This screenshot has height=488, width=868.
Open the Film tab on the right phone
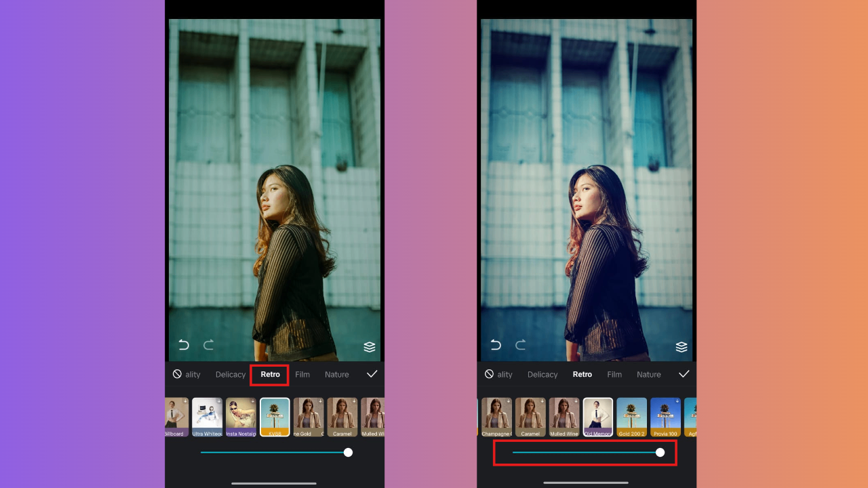(x=614, y=375)
